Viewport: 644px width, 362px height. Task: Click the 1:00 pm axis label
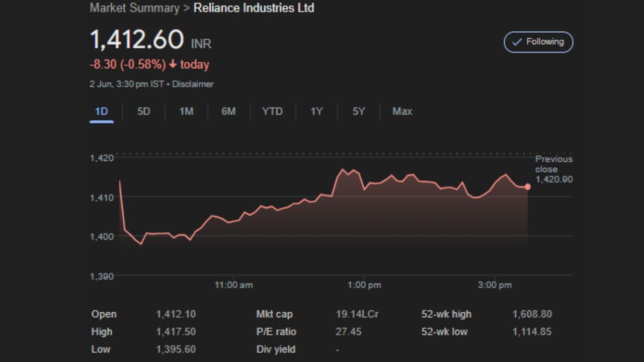coord(364,285)
